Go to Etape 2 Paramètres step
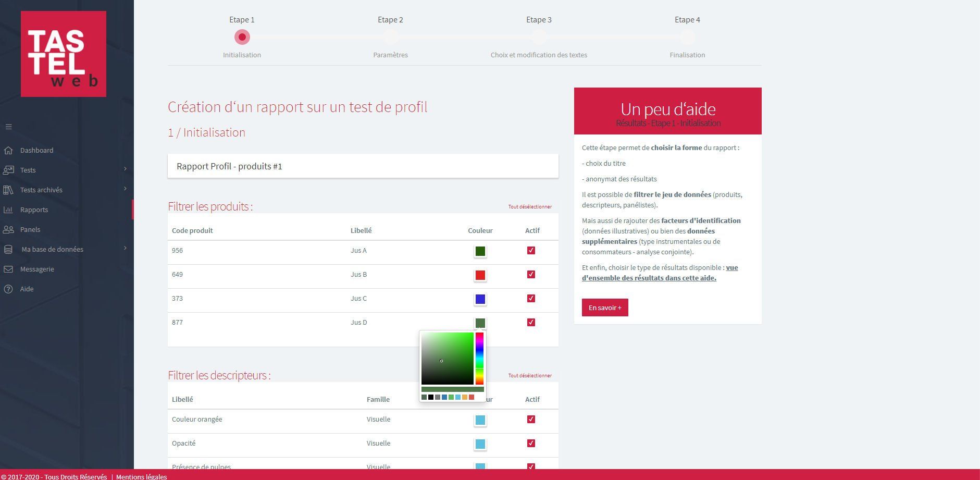 [x=390, y=37]
